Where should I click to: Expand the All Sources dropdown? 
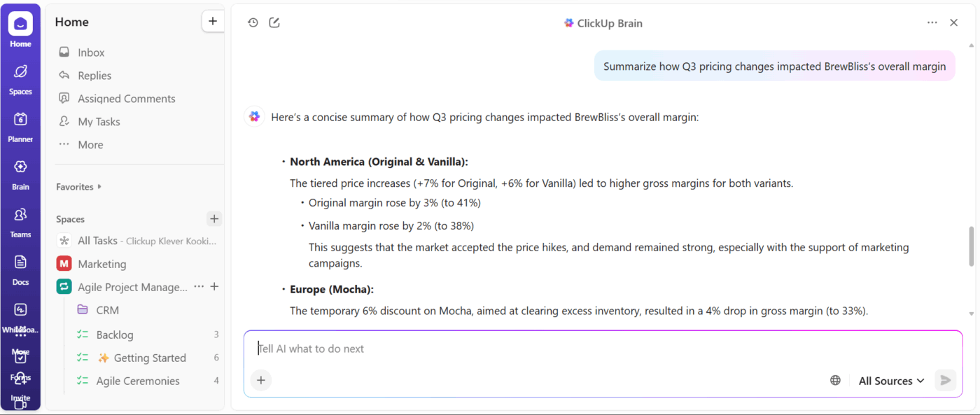click(890, 380)
